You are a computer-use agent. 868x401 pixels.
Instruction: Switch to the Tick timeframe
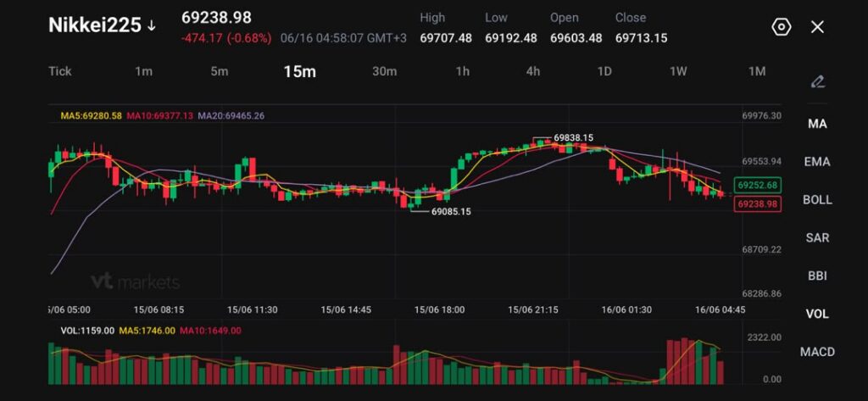(60, 71)
